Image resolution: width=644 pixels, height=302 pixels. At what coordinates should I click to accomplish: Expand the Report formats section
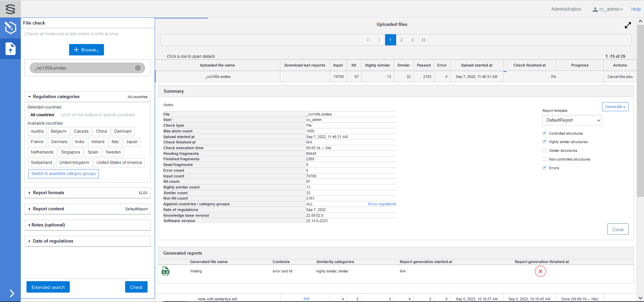(48, 193)
